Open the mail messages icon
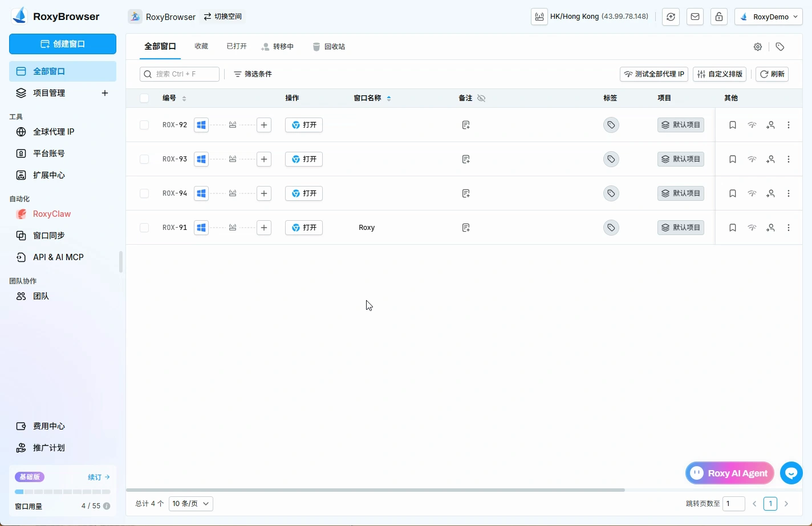Image resolution: width=812 pixels, height=526 pixels. pos(695,17)
